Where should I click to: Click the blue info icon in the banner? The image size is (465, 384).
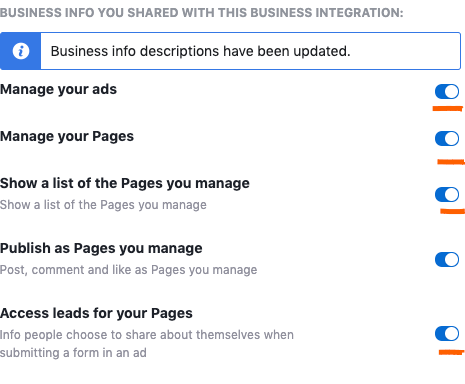21,51
